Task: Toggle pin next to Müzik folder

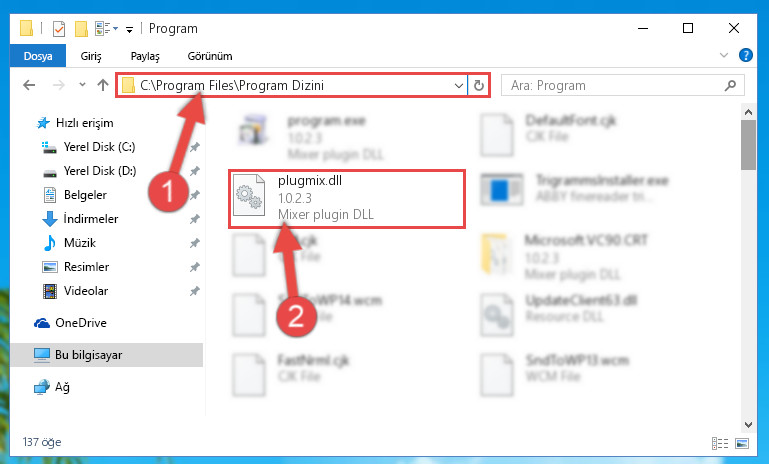Action: [x=195, y=243]
